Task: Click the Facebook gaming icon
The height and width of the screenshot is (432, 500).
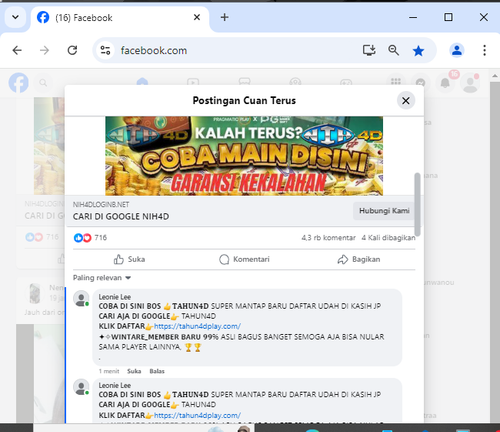Action: [346, 82]
